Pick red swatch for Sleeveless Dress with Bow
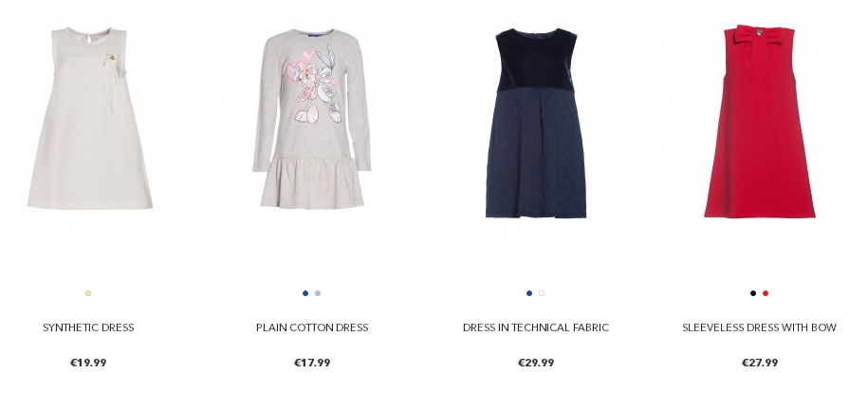This screenshot has width=868, height=411. click(x=766, y=293)
